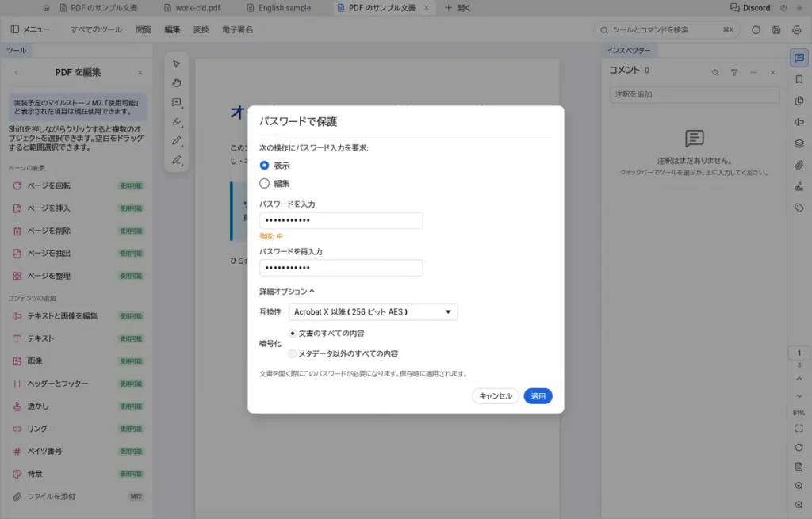The image size is (812, 519).
Task: Select ページを回転 tool in left panel
Action: 78,185
